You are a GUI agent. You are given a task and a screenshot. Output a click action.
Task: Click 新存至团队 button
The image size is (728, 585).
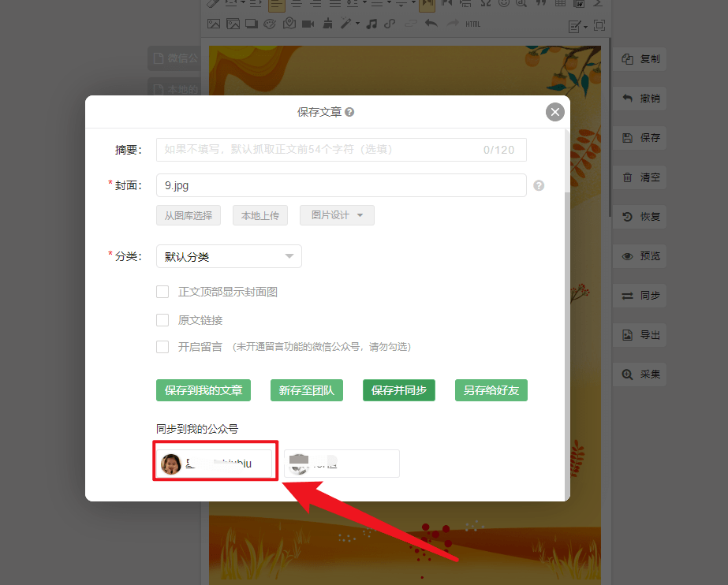307,390
